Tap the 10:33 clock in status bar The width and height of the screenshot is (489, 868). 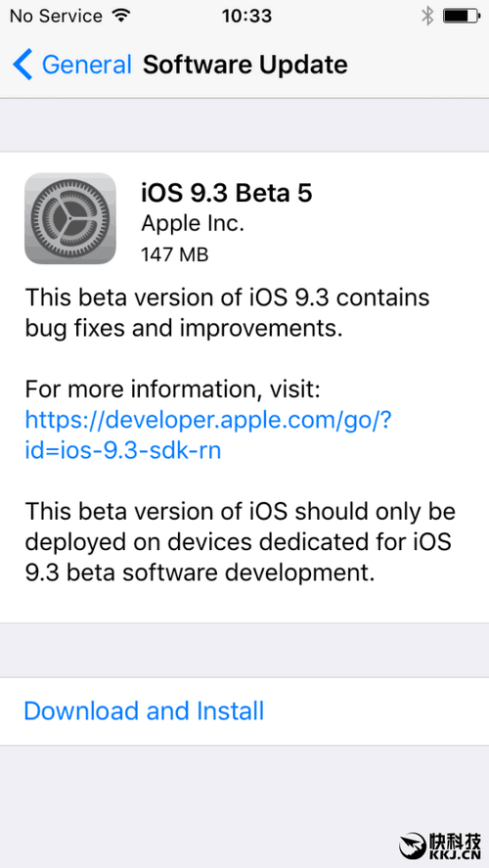(246, 16)
